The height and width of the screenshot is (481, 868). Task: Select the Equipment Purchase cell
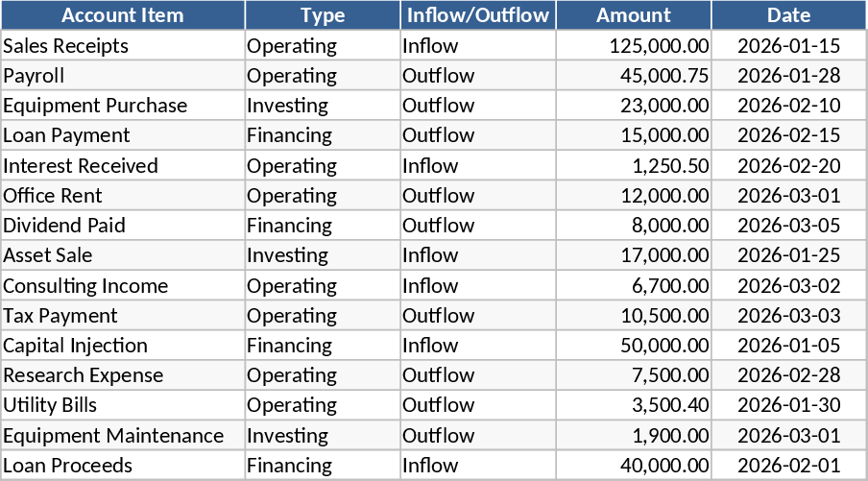pyautogui.click(x=95, y=106)
